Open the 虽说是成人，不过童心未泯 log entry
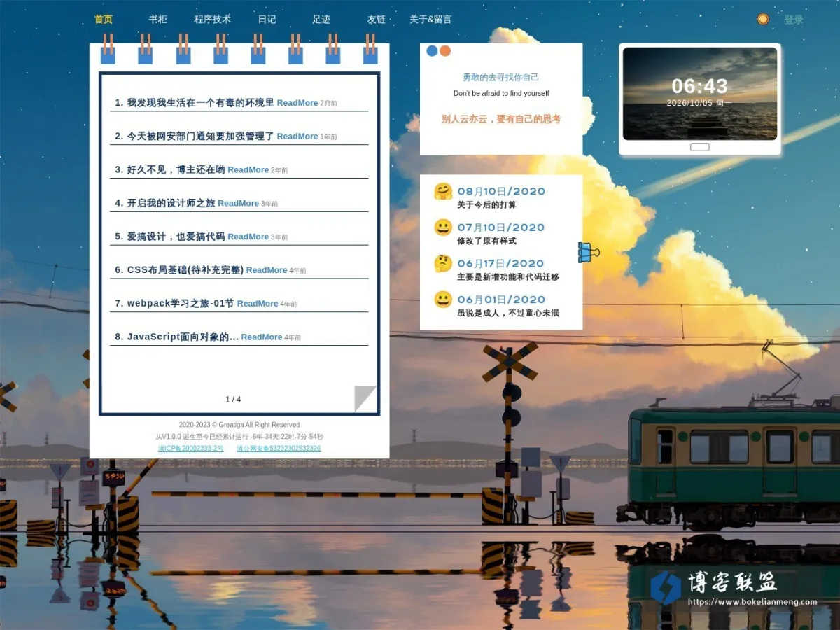 click(x=508, y=313)
